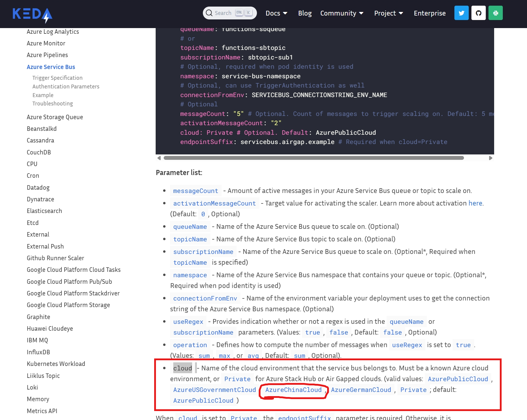
Task: Open the Blog page
Action: (305, 13)
